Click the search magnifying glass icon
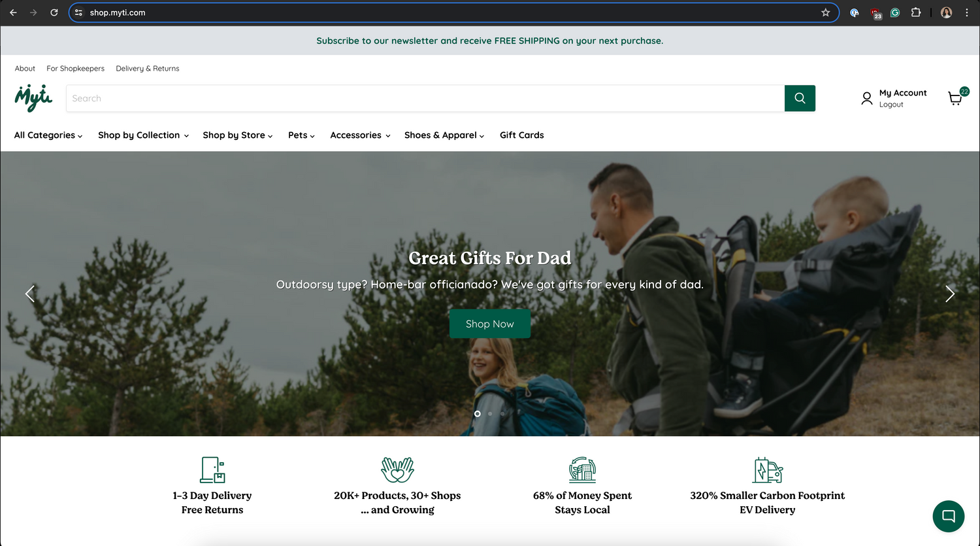Screen dimensions: 980x546 point(799,97)
